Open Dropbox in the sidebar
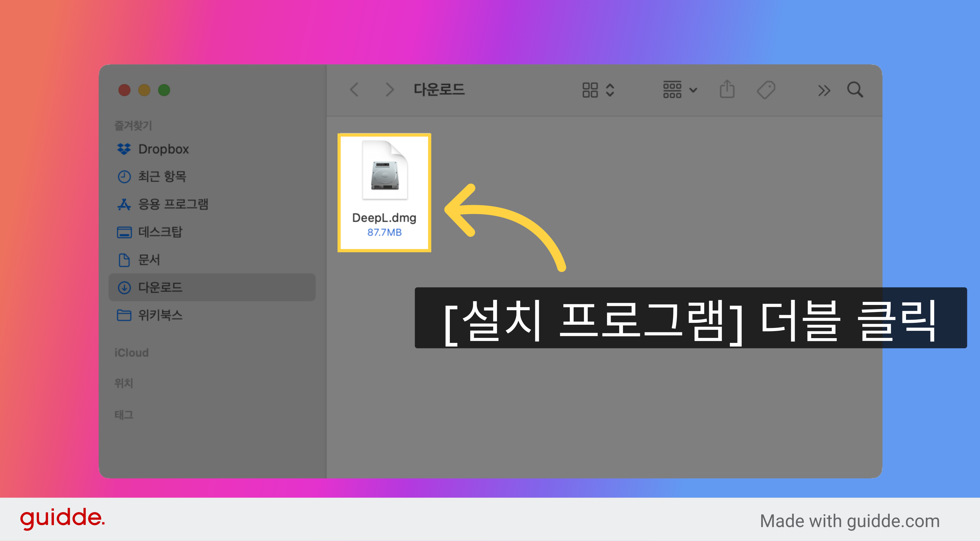 pyautogui.click(x=212, y=149)
